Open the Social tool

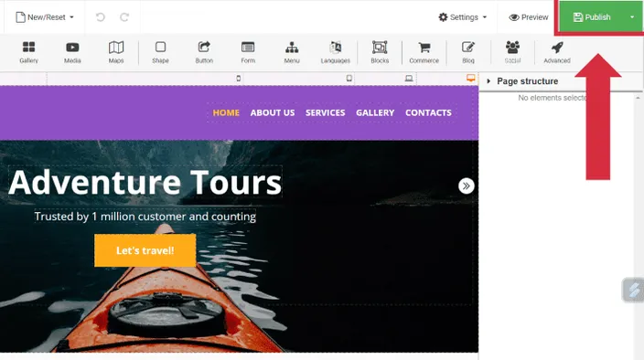click(512, 52)
